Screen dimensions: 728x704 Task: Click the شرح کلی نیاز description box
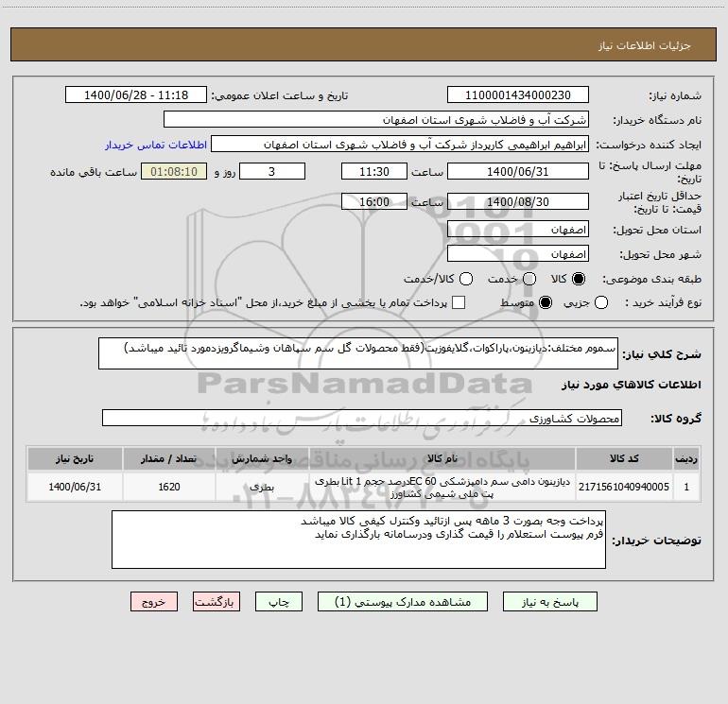tap(358, 353)
